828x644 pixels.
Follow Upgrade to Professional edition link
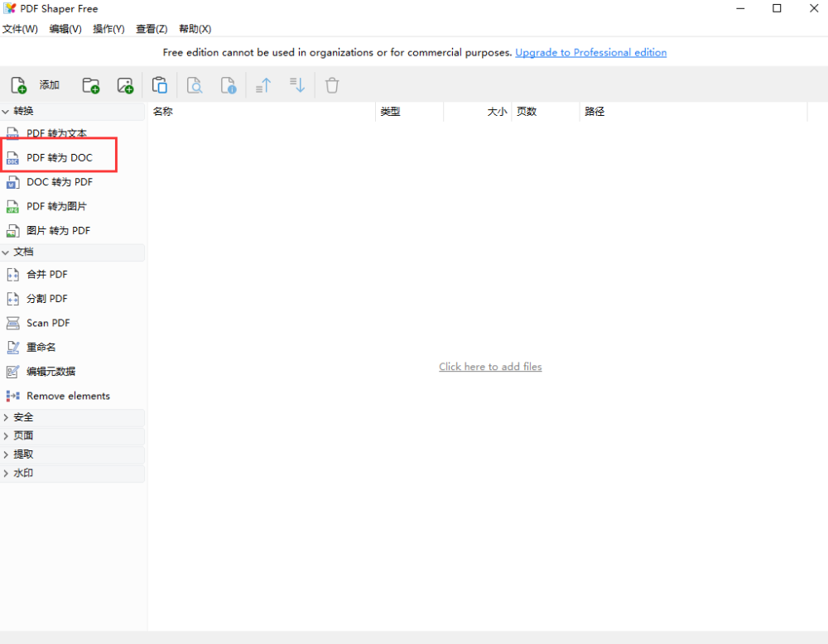[591, 52]
